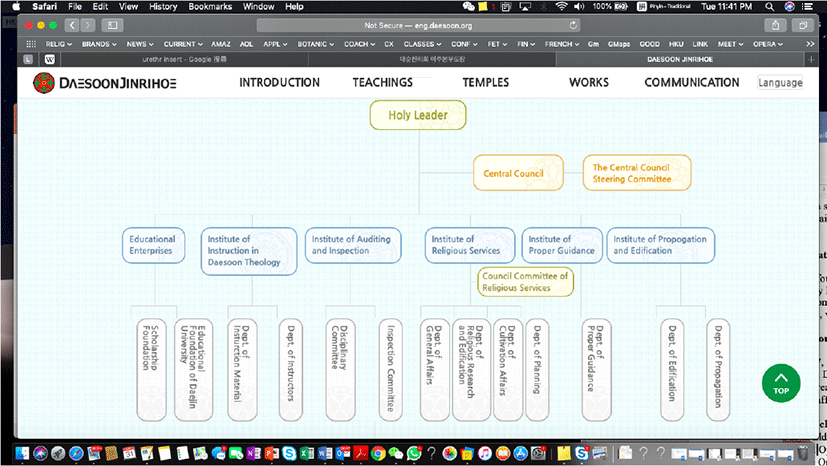Open Adobe Acrobat in the dock

[x=361, y=453]
